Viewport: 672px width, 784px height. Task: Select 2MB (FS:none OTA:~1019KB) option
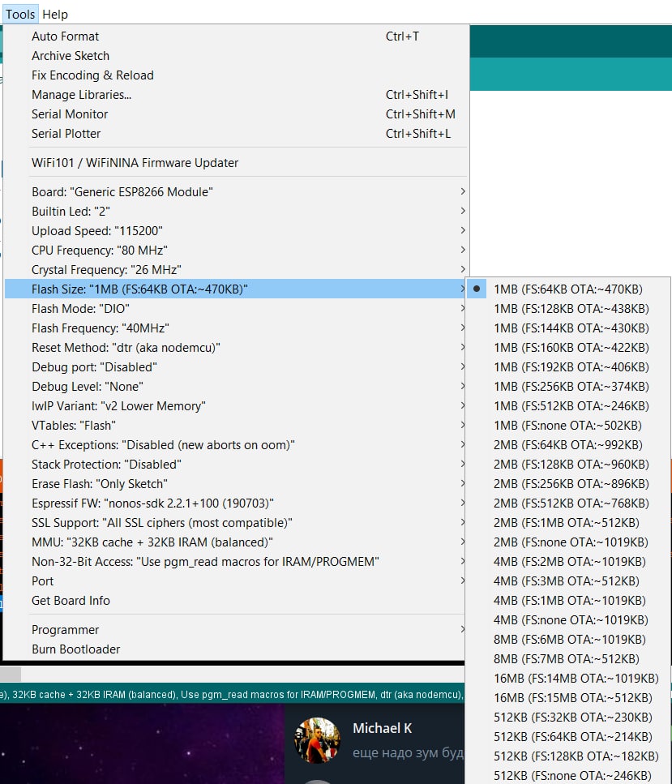568,542
